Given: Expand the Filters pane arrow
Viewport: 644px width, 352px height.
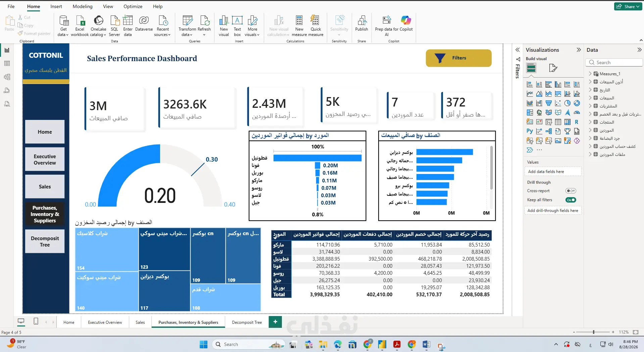Looking at the screenshot, I should pos(517,50).
